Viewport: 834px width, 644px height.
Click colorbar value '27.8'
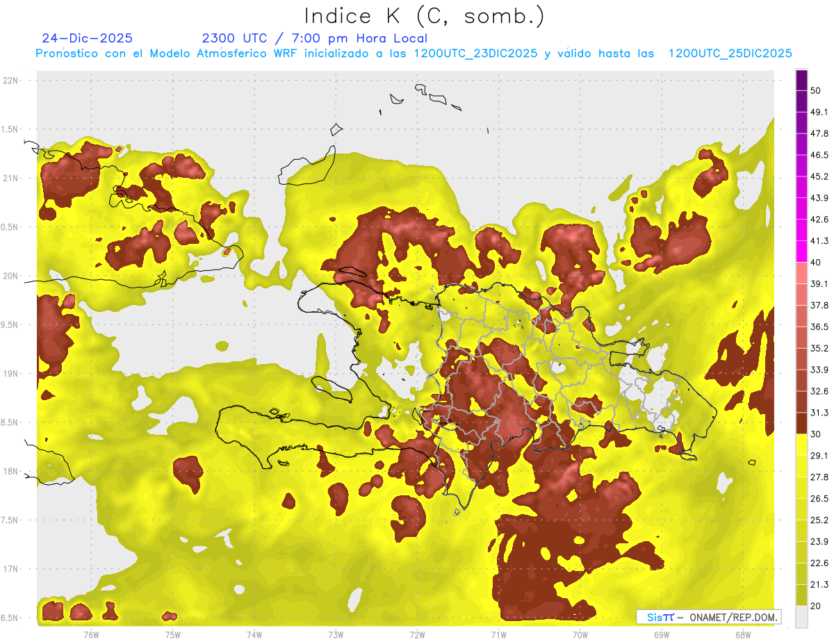pos(819,477)
